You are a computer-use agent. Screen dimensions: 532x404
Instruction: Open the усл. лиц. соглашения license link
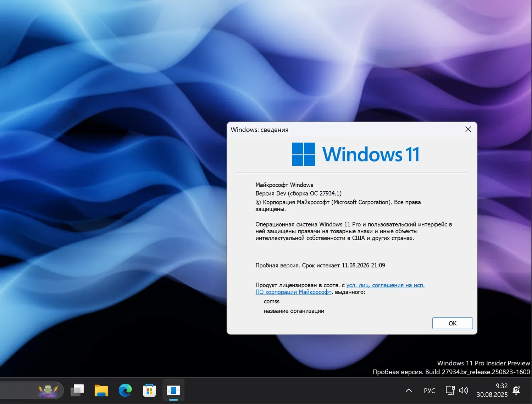pos(385,285)
